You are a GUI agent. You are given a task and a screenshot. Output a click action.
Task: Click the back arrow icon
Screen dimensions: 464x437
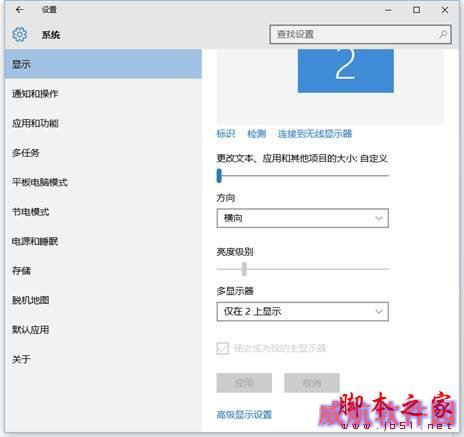coord(20,10)
